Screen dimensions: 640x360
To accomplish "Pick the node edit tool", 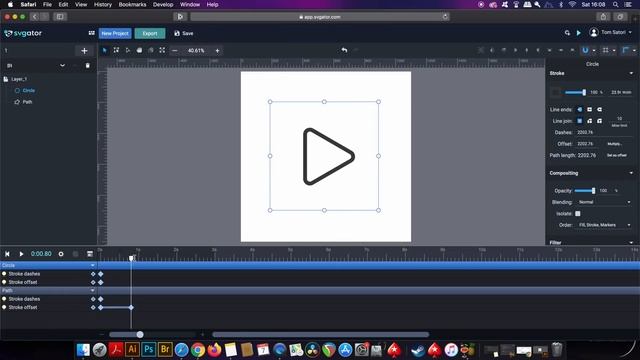I will 128,50.
